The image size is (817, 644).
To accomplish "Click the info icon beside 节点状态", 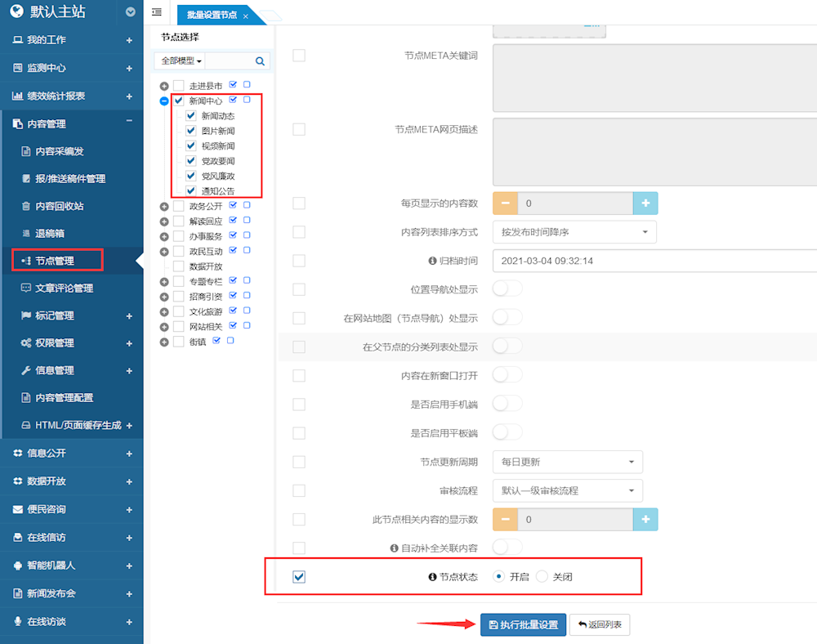I will pyautogui.click(x=433, y=577).
